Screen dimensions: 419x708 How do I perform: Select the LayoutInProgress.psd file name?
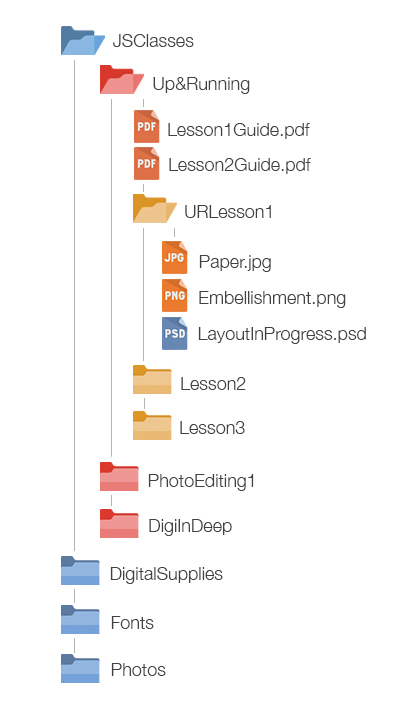[282, 334]
